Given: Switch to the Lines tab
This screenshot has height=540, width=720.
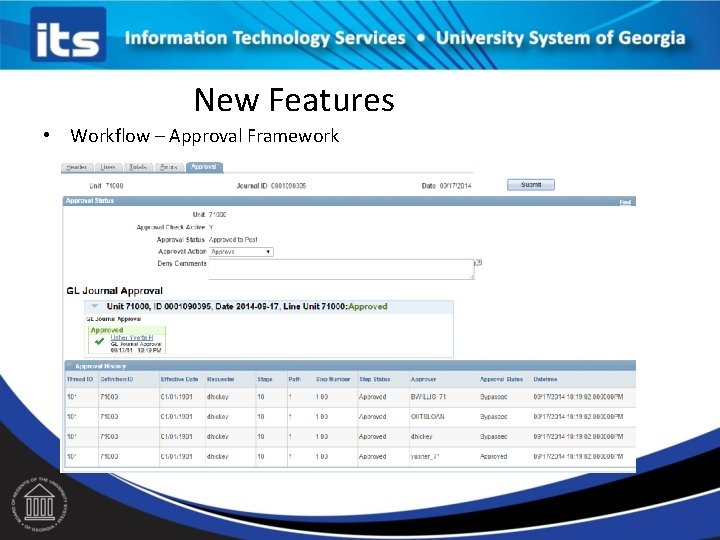Looking at the screenshot, I should (x=108, y=167).
